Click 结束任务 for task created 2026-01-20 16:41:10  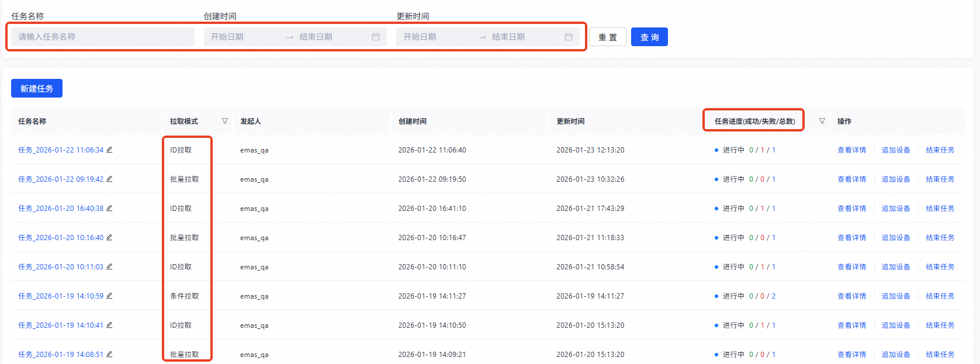click(940, 209)
